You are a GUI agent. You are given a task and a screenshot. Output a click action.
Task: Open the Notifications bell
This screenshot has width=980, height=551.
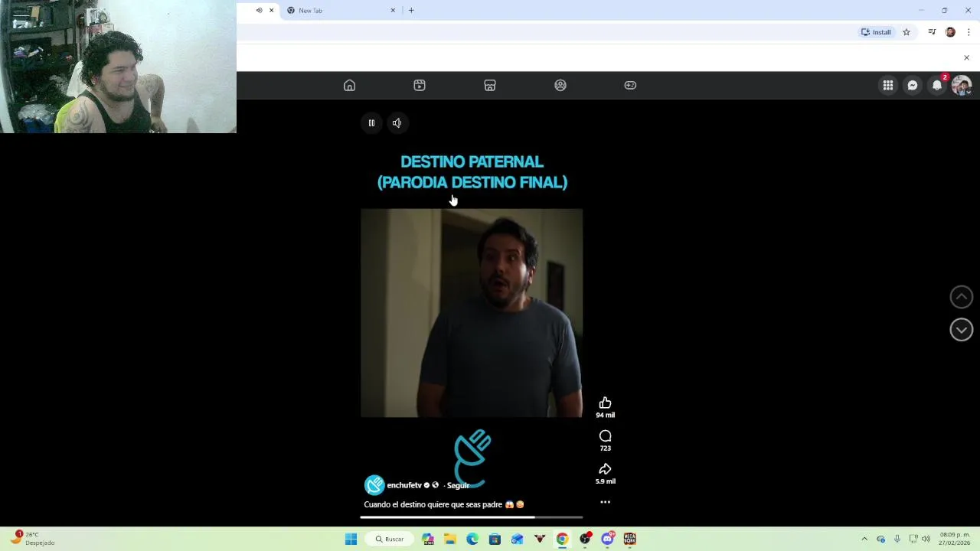coord(937,85)
